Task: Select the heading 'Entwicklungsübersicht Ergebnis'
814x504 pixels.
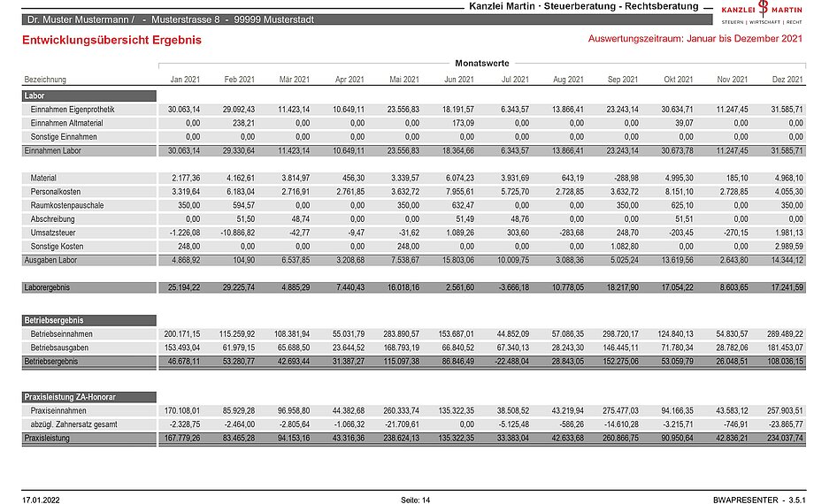Action: pyautogui.click(x=111, y=40)
